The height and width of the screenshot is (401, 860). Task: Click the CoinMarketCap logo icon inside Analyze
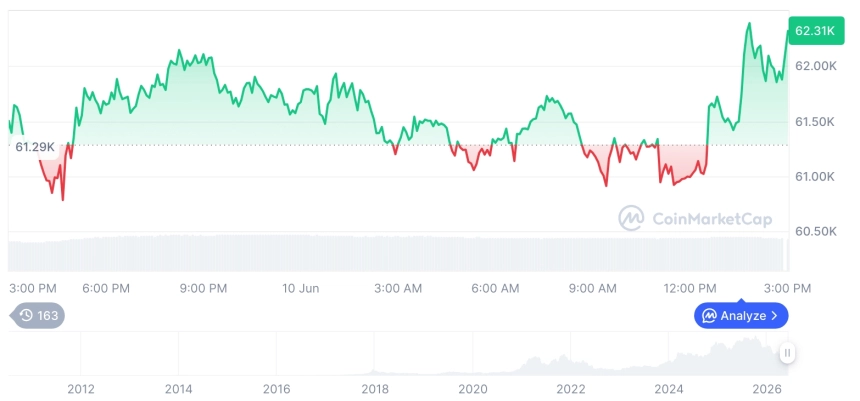pyautogui.click(x=710, y=315)
